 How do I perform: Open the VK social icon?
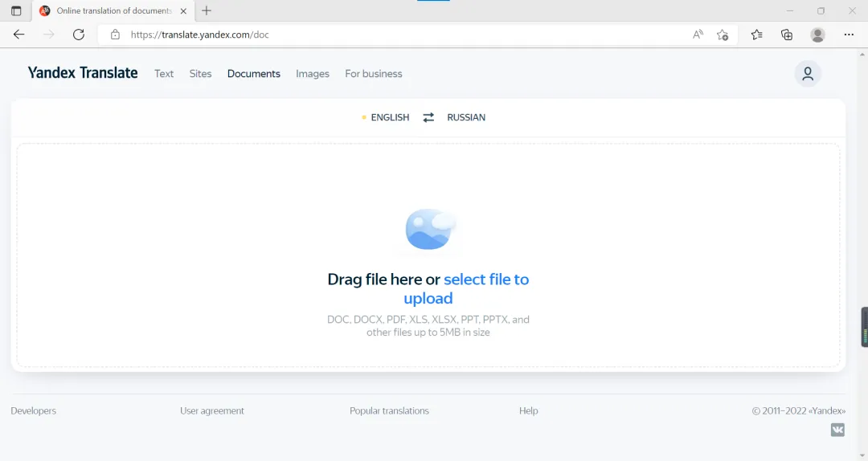point(837,430)
